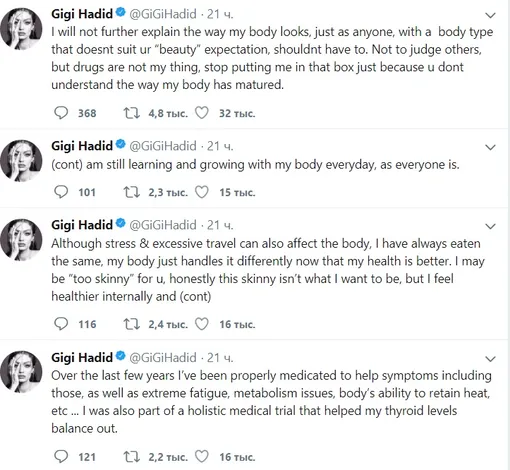Open @GiGiHadid handle in second tweet

[x=163, y=146]
